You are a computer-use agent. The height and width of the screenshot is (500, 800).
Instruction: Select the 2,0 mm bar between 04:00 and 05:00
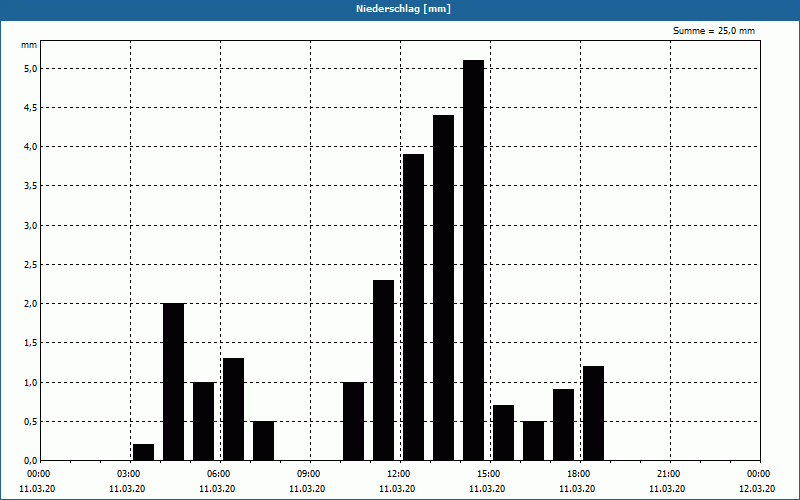(173, 382)
